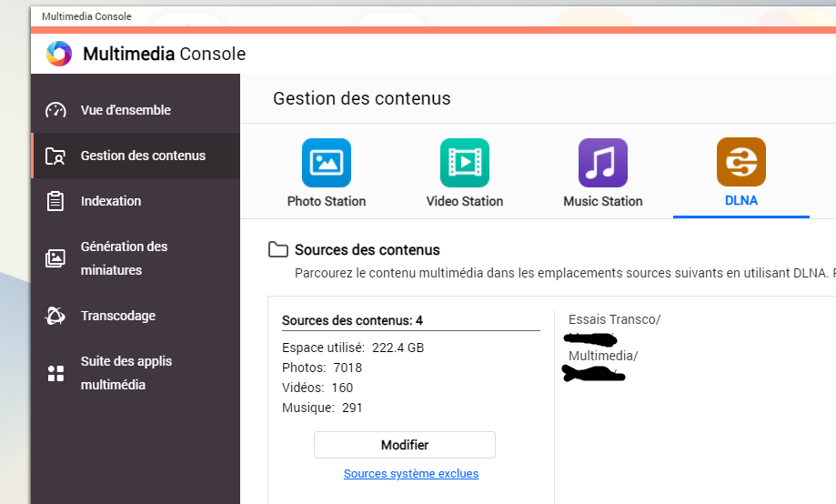This screenshot has height=504, width=836.
Task: Open the Transcodage sidebar icon
Action: (55, 316)
